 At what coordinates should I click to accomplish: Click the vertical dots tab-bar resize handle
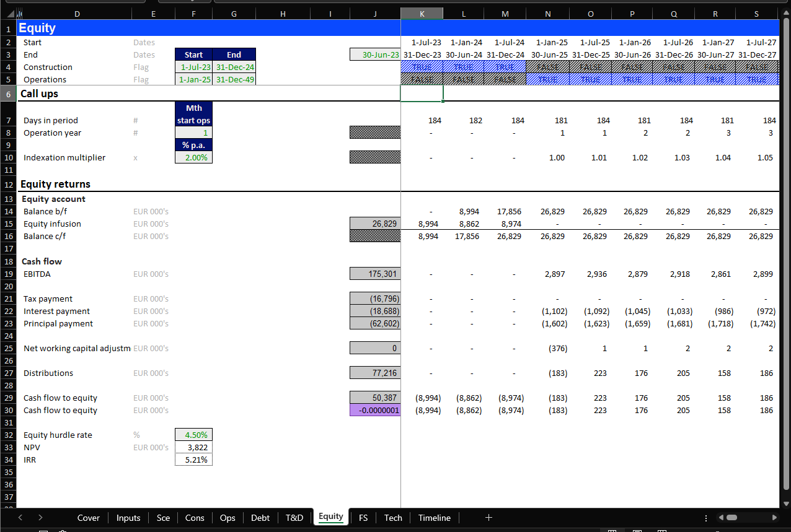(x=706, y=518)
